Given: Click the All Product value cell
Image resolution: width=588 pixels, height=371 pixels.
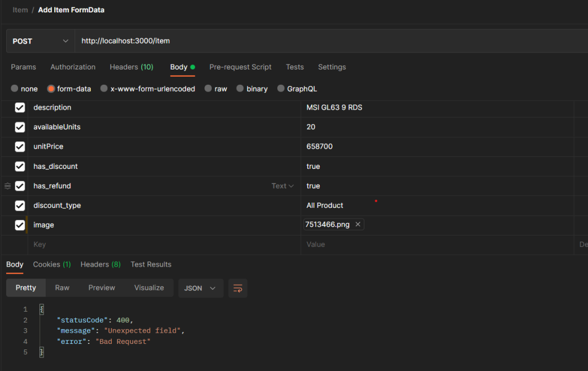Looking at the screenshot, I should (437, 206).
